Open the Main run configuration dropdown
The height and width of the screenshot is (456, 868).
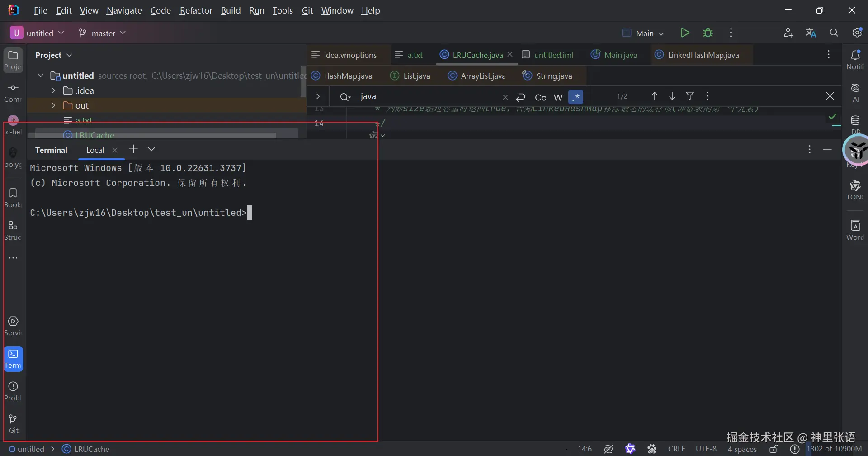[643, 33]
